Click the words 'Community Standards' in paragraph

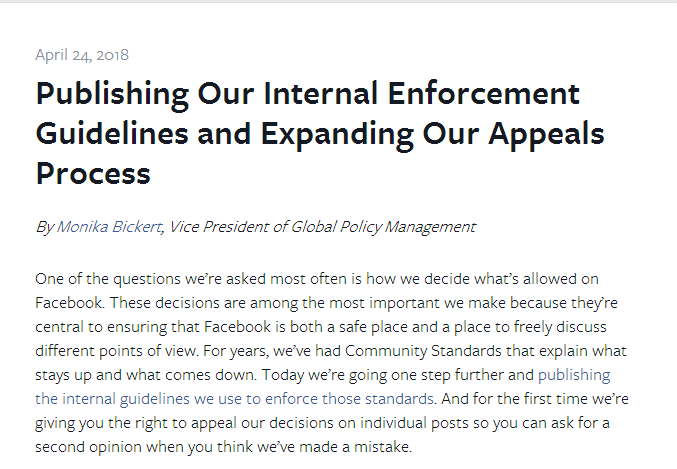pos(423,351)
